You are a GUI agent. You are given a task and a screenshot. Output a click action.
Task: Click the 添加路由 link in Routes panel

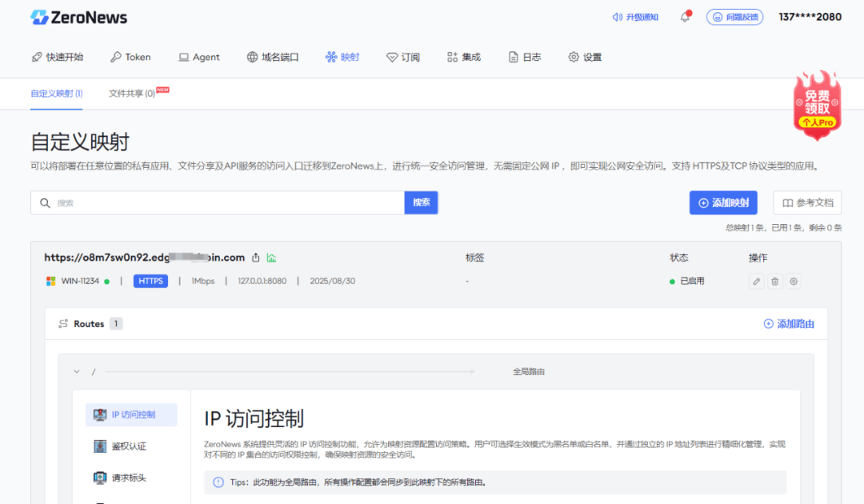788,323
